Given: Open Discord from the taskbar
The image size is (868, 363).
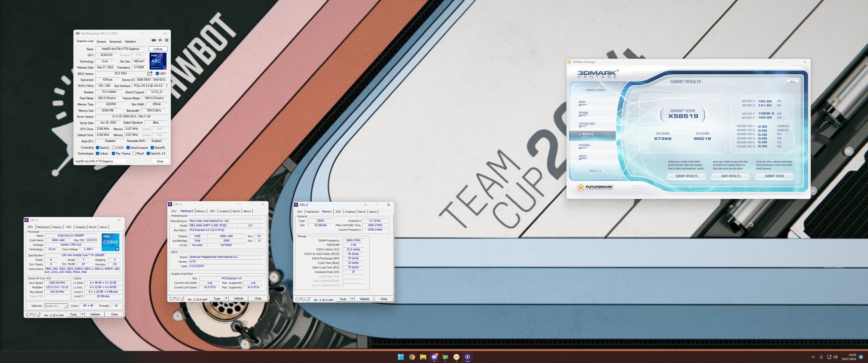Looking at the screenshot, I should [434, 357].
